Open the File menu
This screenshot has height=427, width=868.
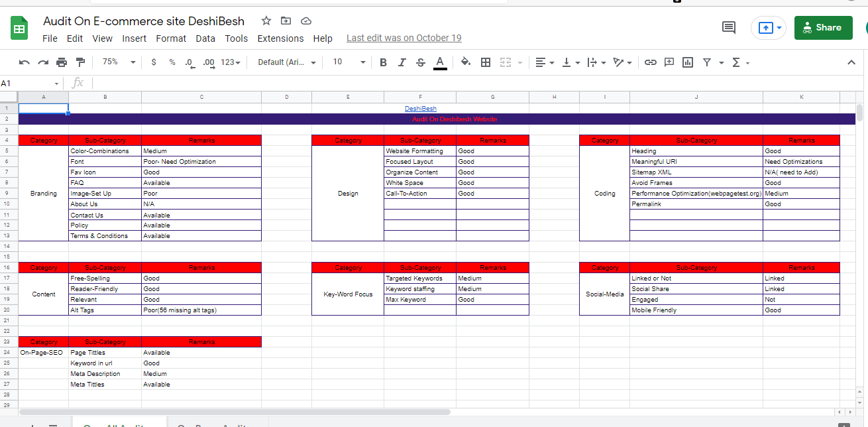[x=50, y=38]
